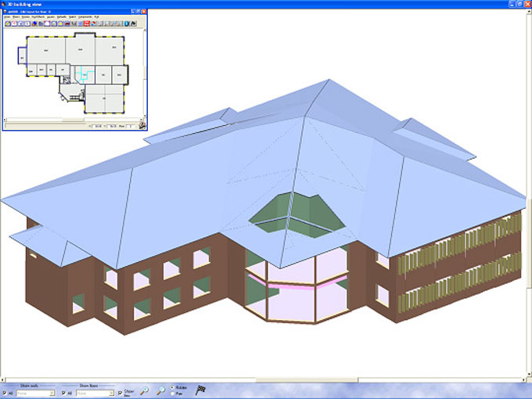Toggle the All checkbox under Show roofs
The width and height of the screenshot is (532, 399).
pos(5,393)
